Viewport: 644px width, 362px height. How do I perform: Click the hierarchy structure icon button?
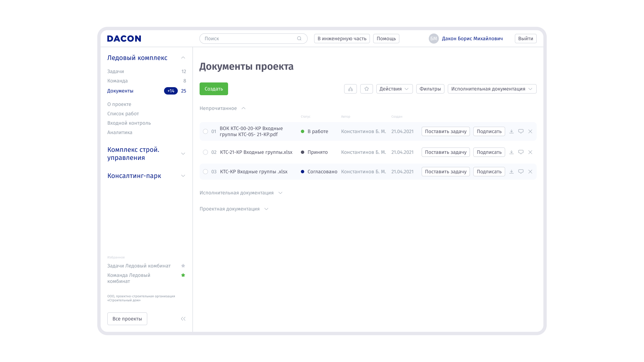tap(350, 89)
